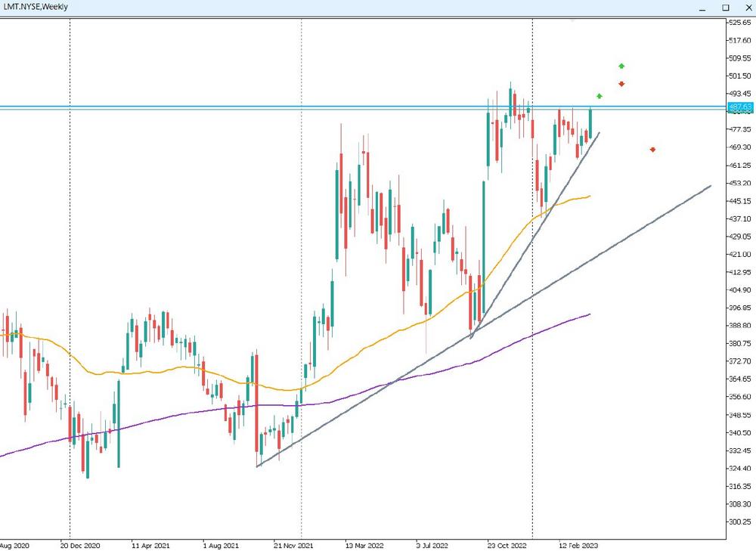
Task: Click the 20 Dec 2020 date label
Action: 80,544
